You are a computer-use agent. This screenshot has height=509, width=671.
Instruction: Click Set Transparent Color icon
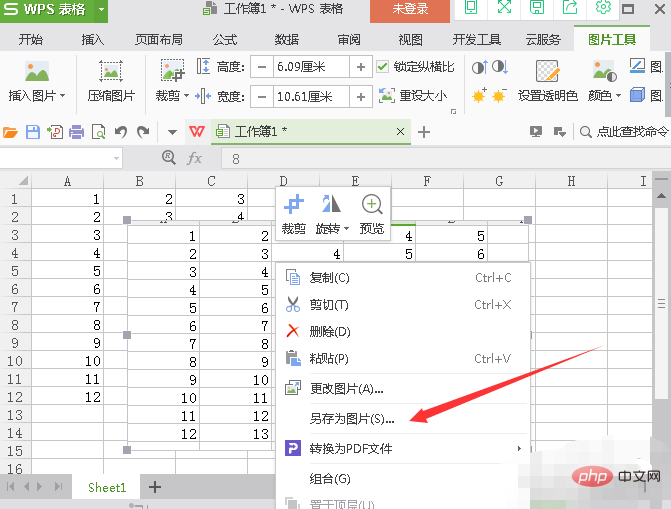tap(547, 71)
